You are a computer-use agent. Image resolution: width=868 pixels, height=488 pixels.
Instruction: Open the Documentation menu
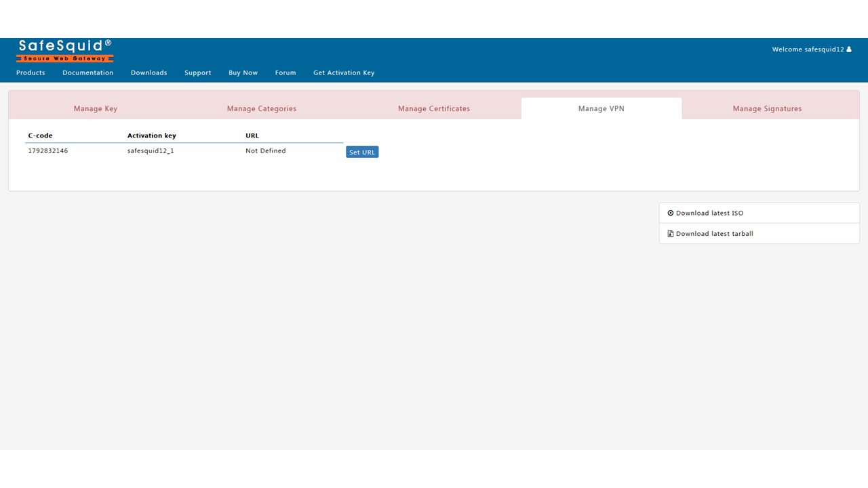click(x=88, y=73)
